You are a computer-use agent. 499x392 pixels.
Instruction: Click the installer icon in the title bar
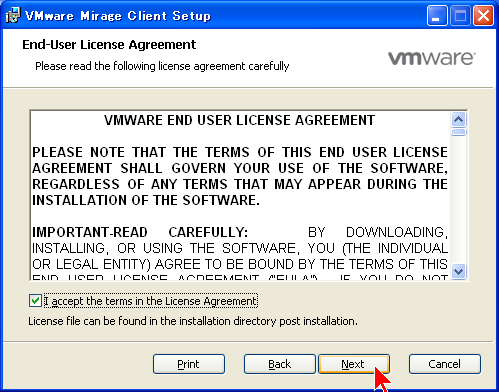12,15
